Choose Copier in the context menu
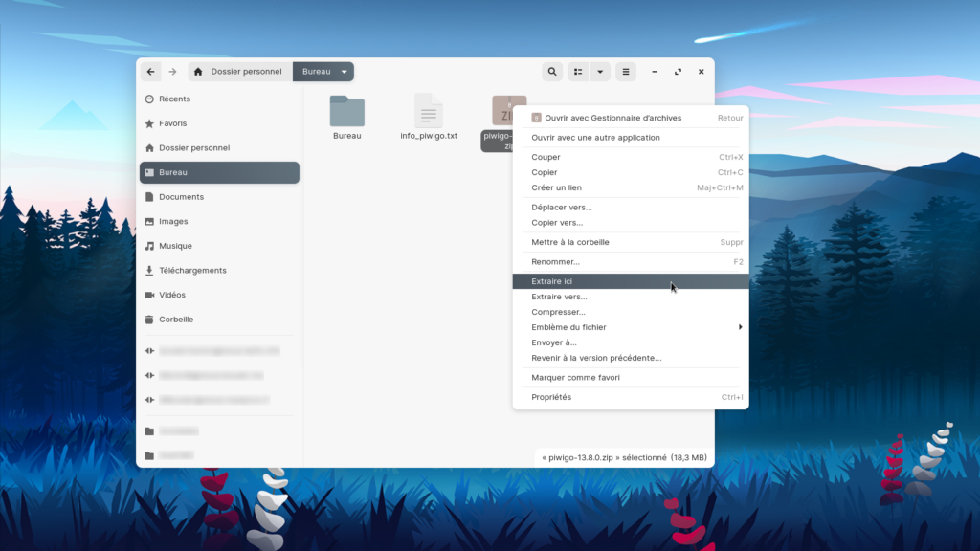980x551 pixels. (x=631, y=172)
